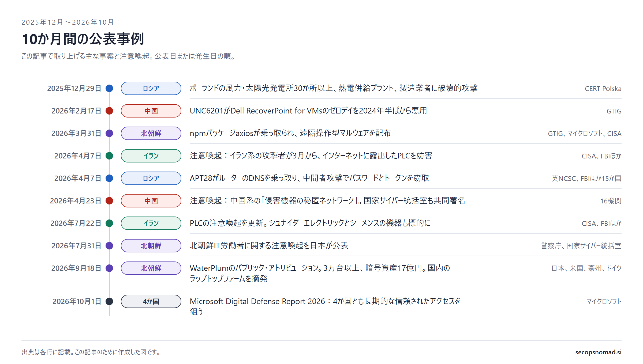
Task: Click the 4か国 tag
Action: coord(151,301)
